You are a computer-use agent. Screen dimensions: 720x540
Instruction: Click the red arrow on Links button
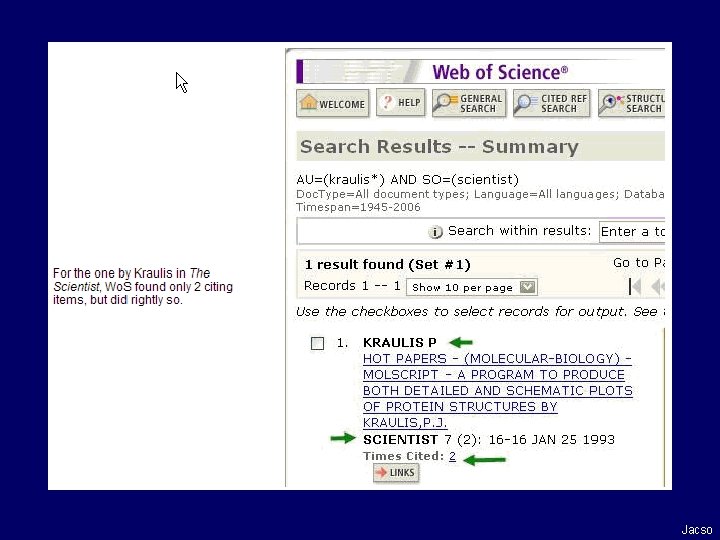tap(381, 472)
